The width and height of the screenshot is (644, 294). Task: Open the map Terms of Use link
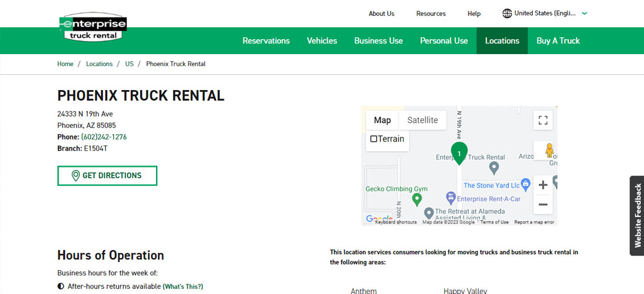tap(494, 222)
